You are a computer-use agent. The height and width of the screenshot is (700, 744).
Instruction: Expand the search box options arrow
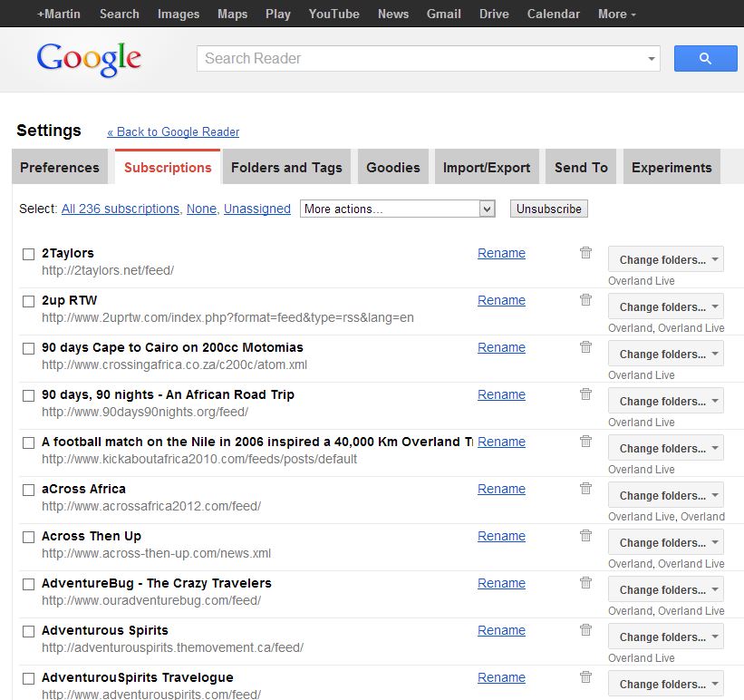point(652,59)
